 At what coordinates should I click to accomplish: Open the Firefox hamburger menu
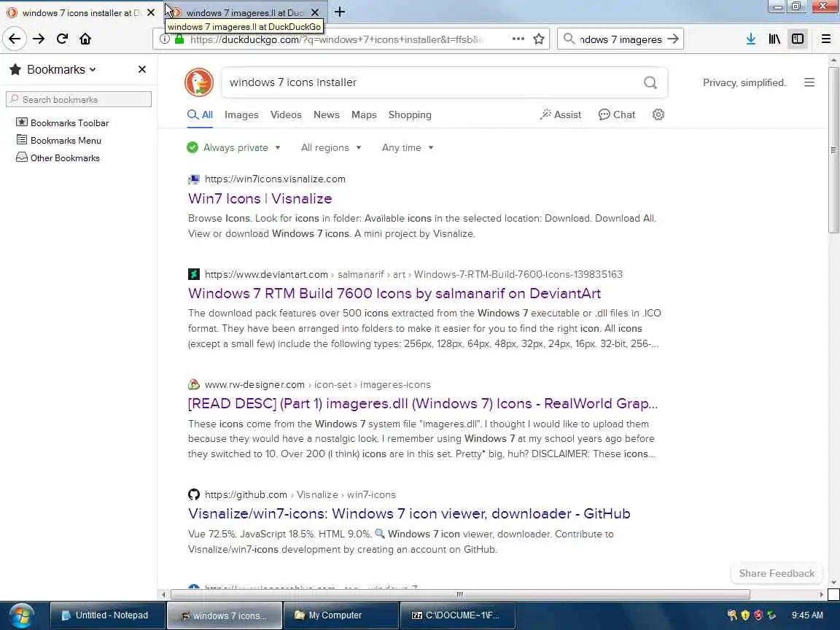tap(825, 39)
